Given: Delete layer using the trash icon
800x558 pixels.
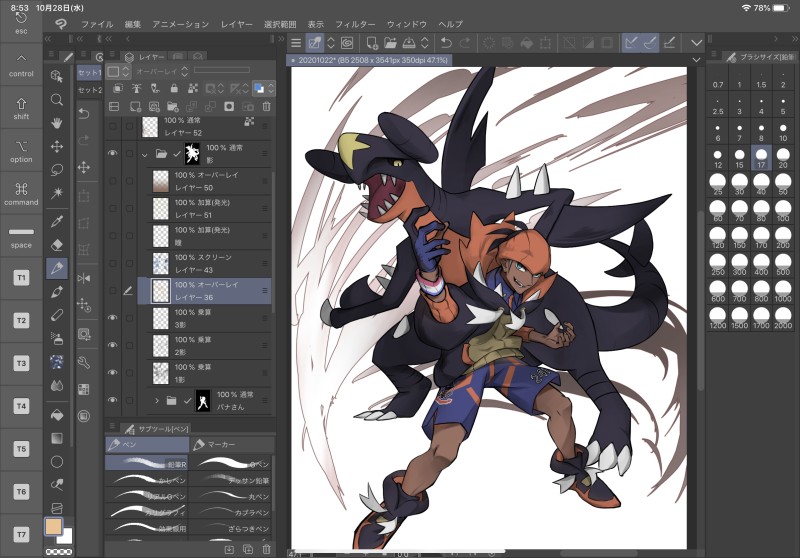Looking at the screenshot, I should pos(265,106).
